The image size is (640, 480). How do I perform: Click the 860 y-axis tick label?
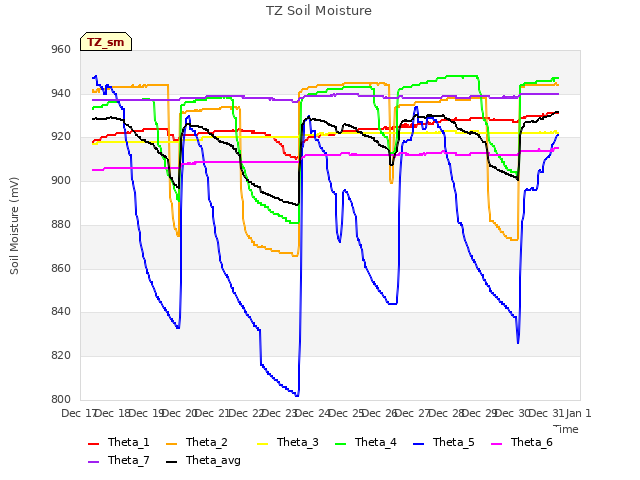tap(61, 269)
